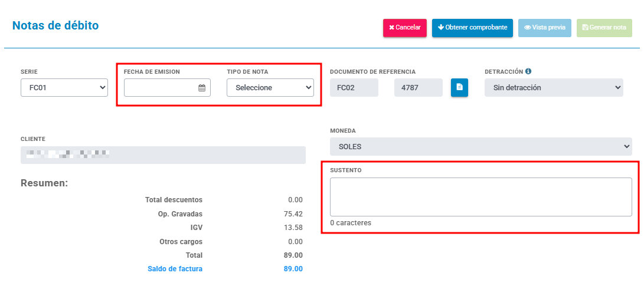Focus the Fecha de emision input field
The height and width of the screenshot is (299, 644).
pyautogui.click(x=167, y=87)
